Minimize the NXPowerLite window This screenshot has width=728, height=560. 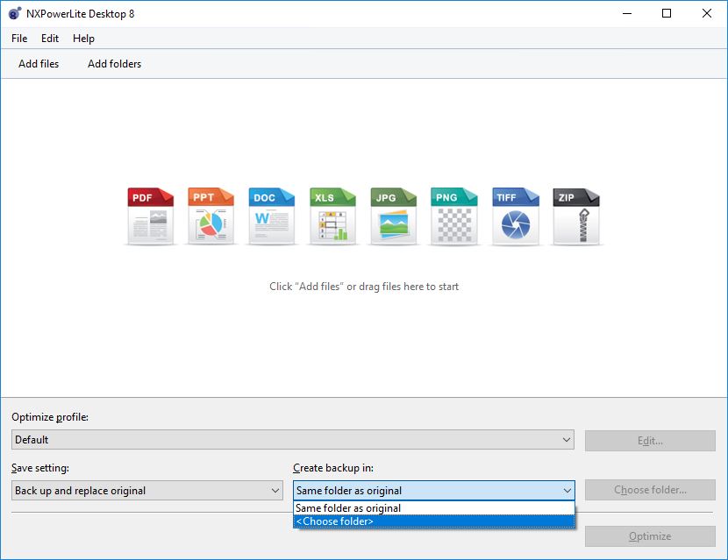tap(627, 13)
